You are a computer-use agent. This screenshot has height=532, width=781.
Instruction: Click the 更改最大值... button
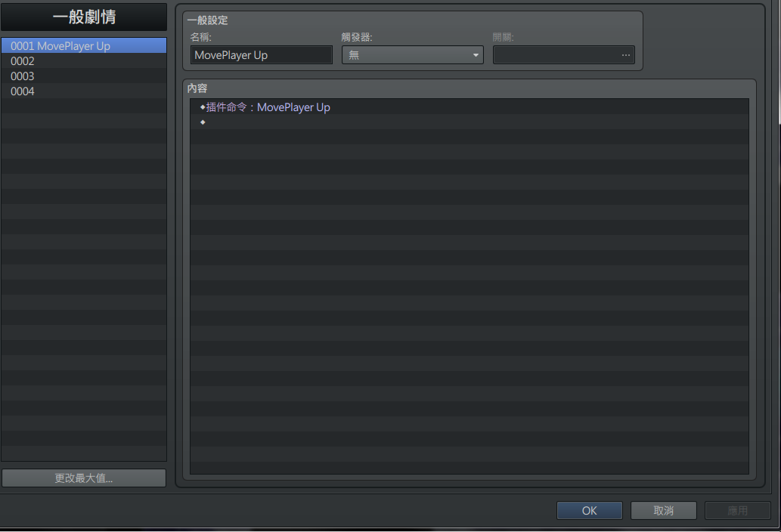(84, 478)
